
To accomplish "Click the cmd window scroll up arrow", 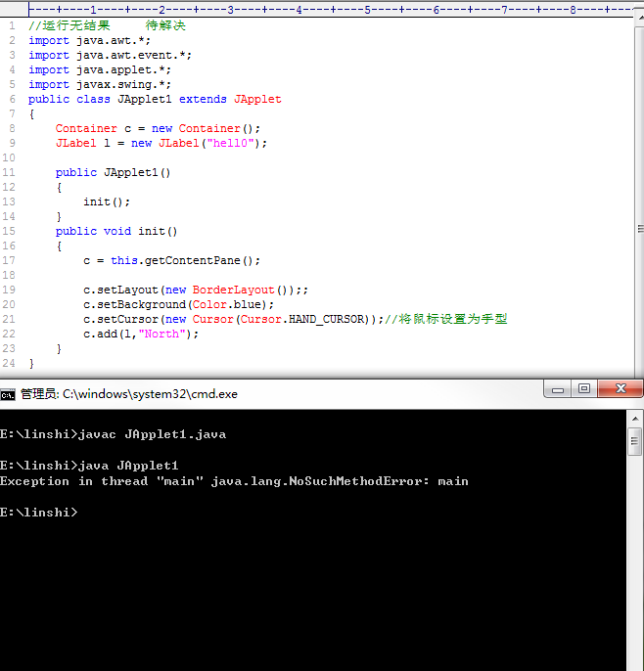I will pyautogui.click(x=635, y=419).
